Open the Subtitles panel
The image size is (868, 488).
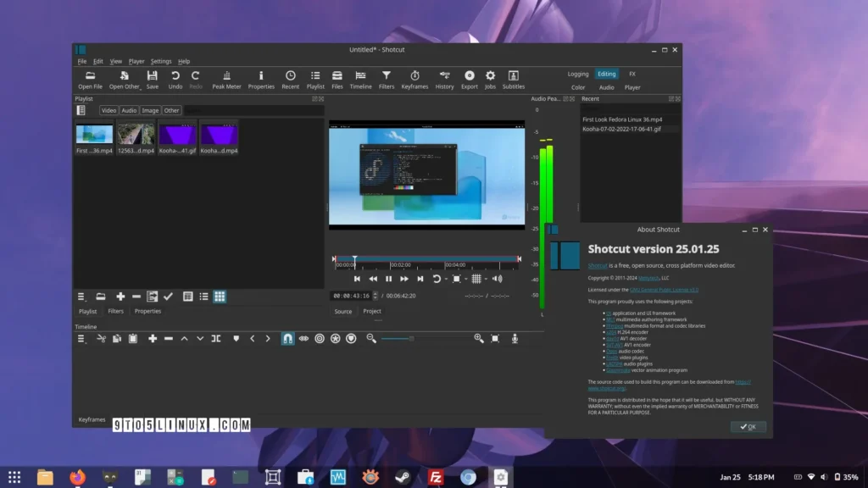pyautogui.click(x=514, y=80)
